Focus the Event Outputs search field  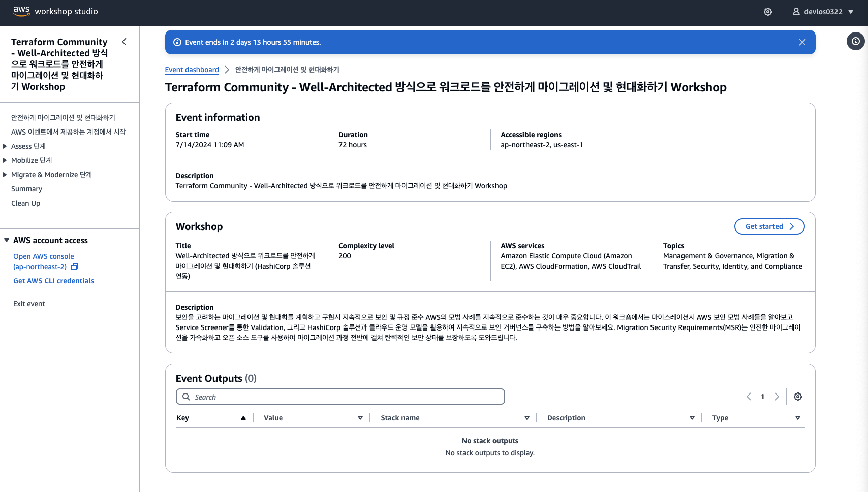coord(340,397)
